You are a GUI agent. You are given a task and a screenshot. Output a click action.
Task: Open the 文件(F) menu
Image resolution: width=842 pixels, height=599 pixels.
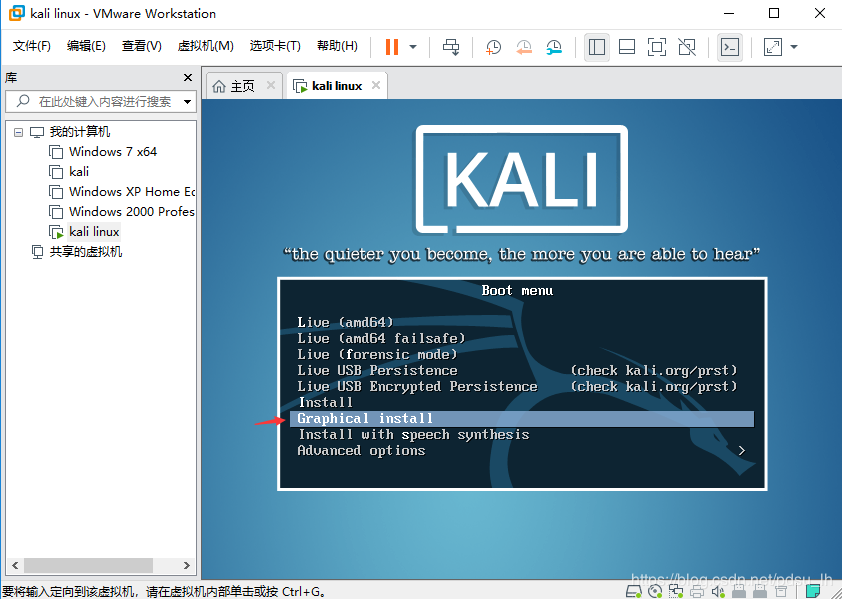[32, 46]
